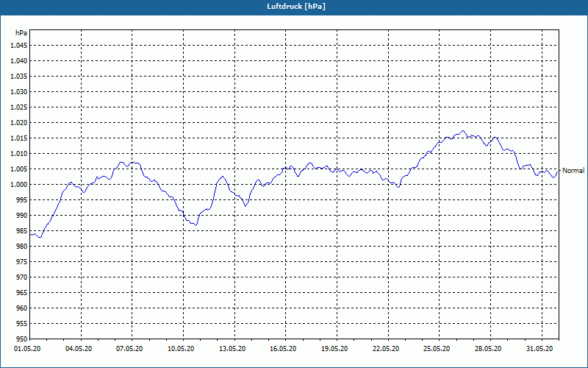The width and height of the screenshot is (588, 368).
Task: Click the 965 y-axis label
Action: (22, 292)
